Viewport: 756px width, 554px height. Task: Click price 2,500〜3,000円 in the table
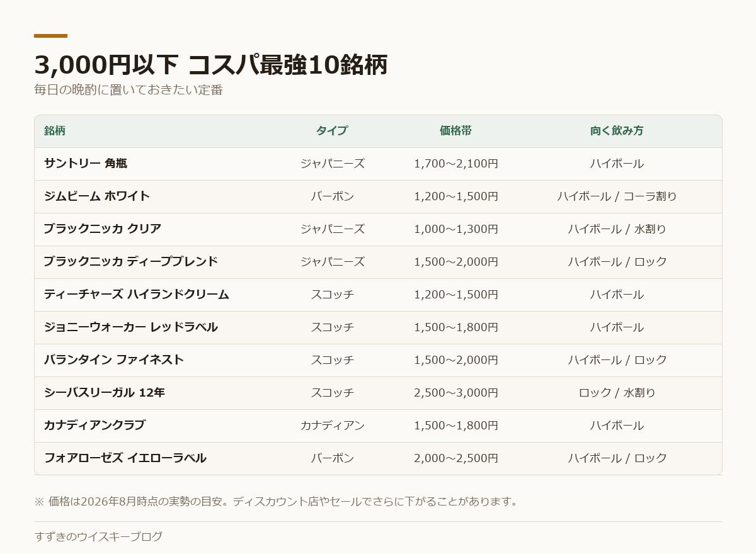tap(456, 393)
